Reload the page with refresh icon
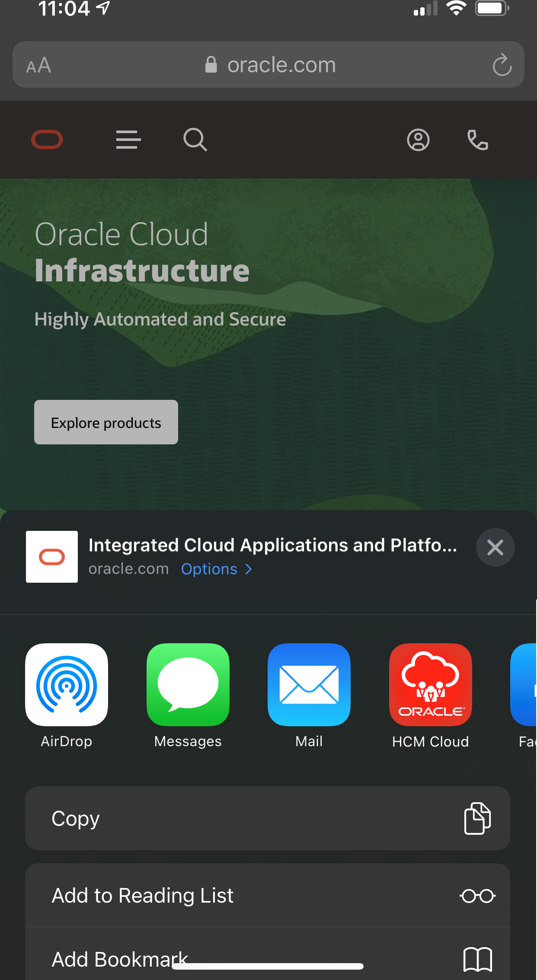This screenshot has width=537, height=980. pos(502,65)
